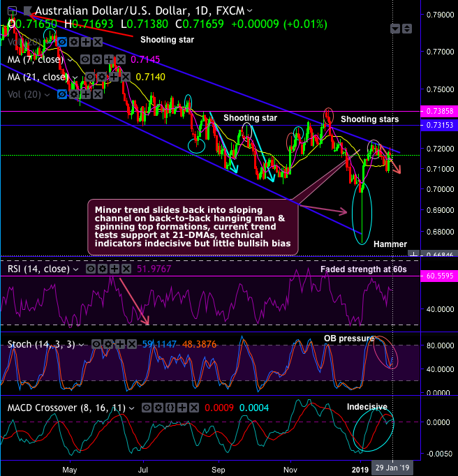This screenshot has width=458, height=476.
Task: Open the Stoch (14, 3, 3) dropdown arrow
Action: tap(81, 345)
